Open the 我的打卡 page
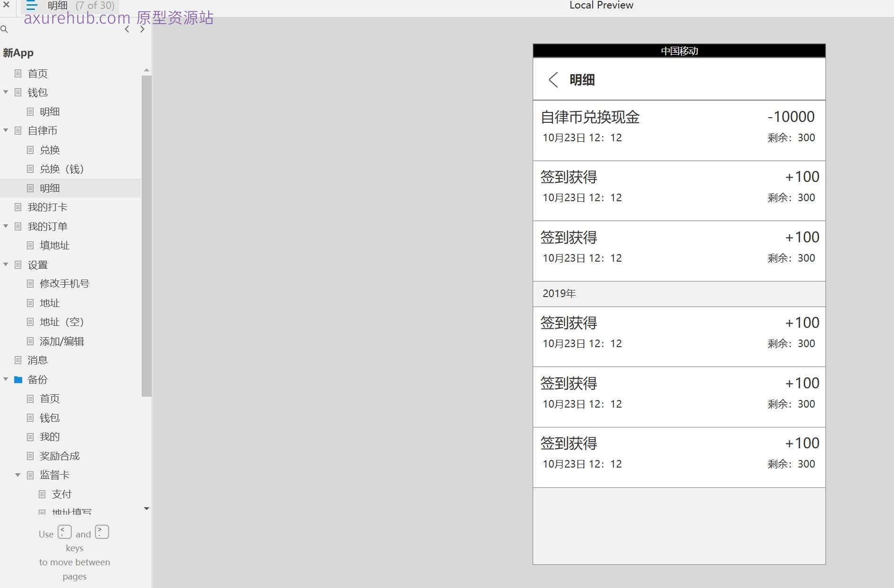 tap(47, 207)
